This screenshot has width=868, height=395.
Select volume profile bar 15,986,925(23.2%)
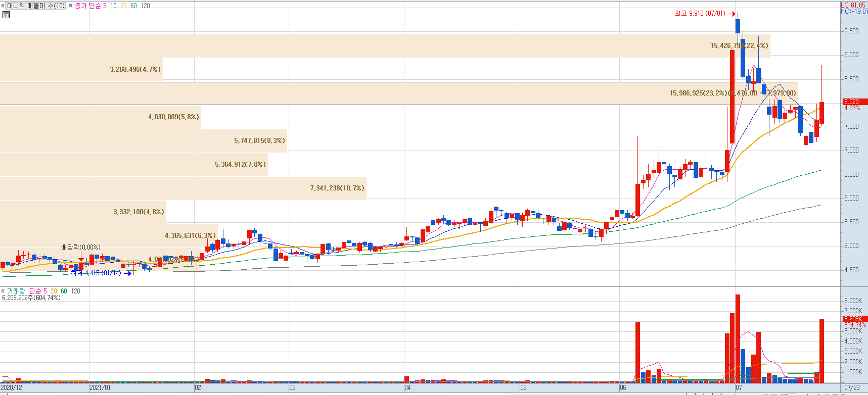point(399,93)
